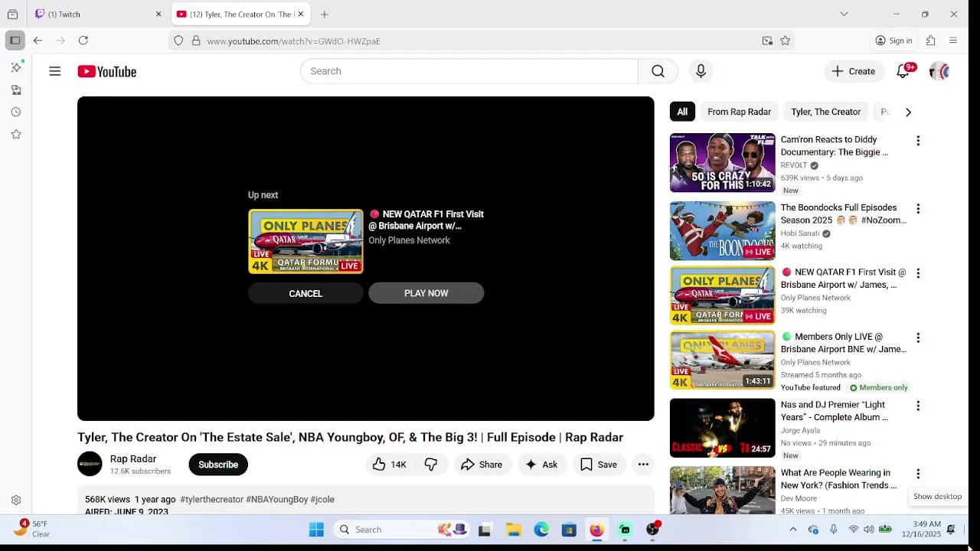Click Play Now for up next video

point(426,293)
